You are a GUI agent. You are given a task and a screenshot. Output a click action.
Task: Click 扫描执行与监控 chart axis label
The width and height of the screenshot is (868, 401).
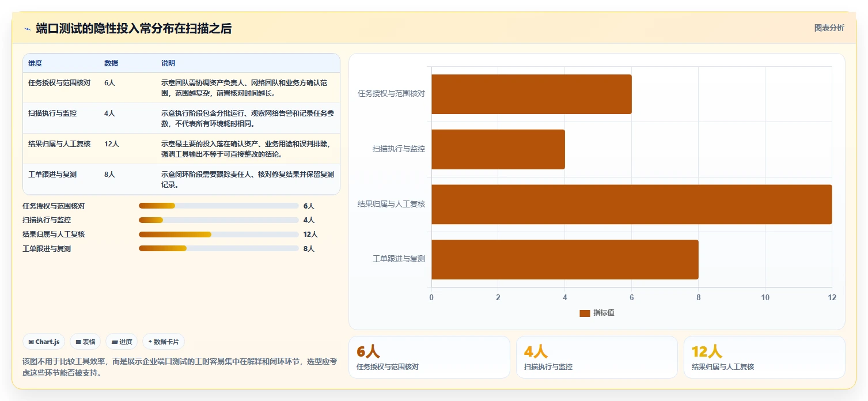click(x=399, y=149)
